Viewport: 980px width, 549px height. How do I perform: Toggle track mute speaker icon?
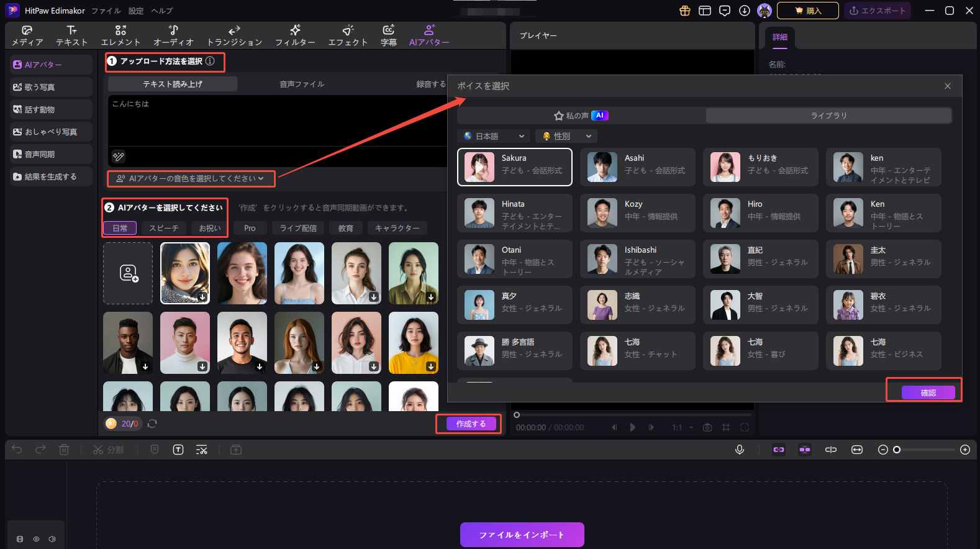(52, 539)
